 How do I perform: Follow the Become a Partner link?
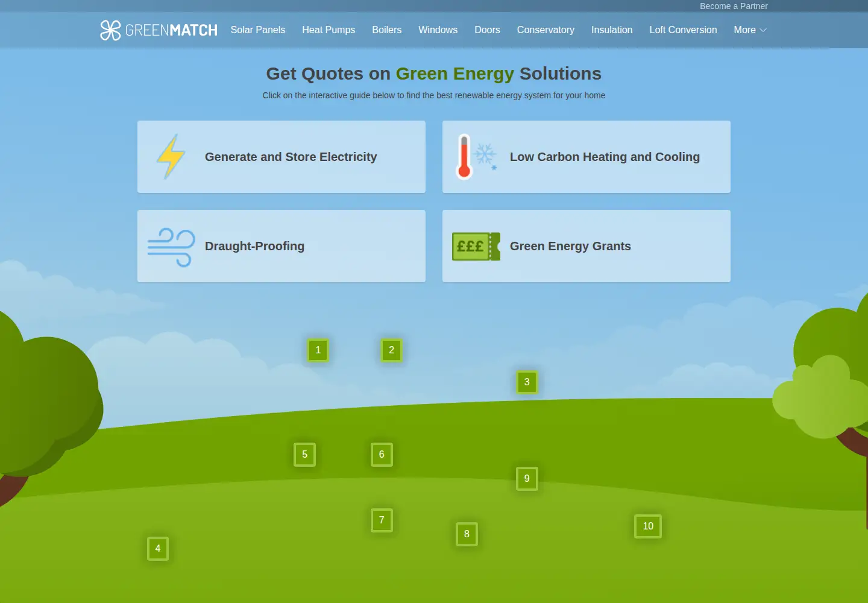pos(734,6)
